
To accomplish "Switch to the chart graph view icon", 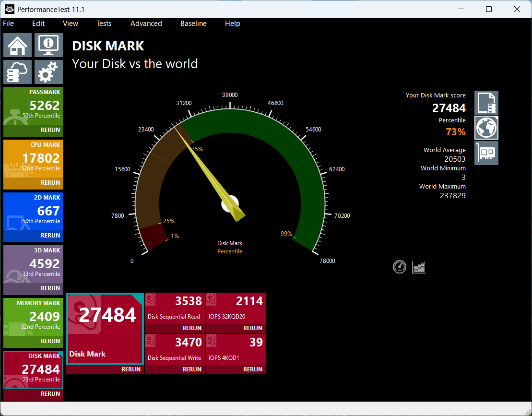I will point(419,267).
